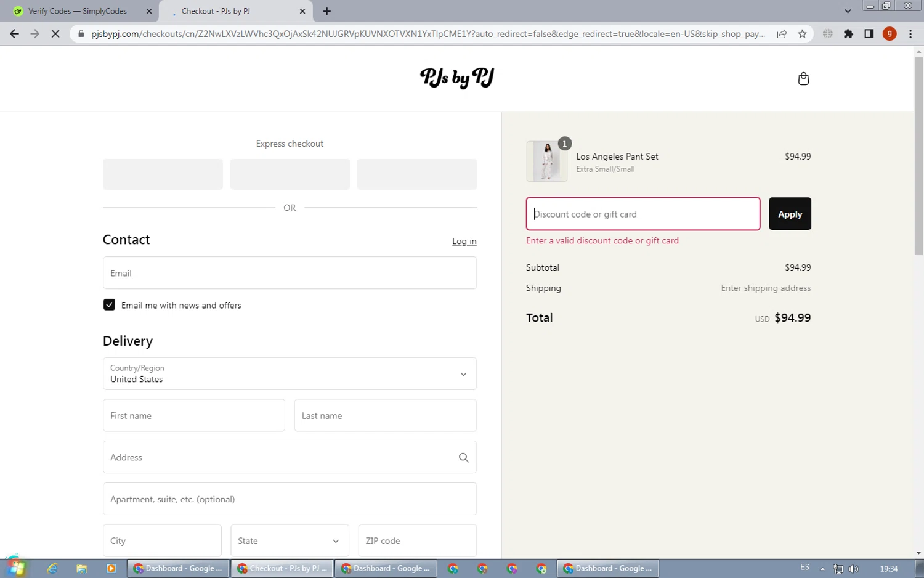Open a new tab with plus button
924x578 pixels.
[x=326, y=11]
